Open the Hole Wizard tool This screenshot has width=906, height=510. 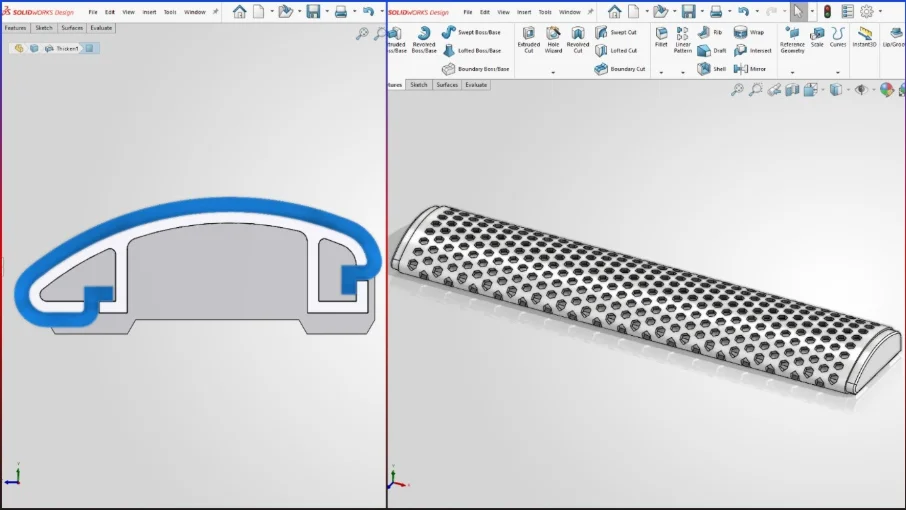click(553, 40)
